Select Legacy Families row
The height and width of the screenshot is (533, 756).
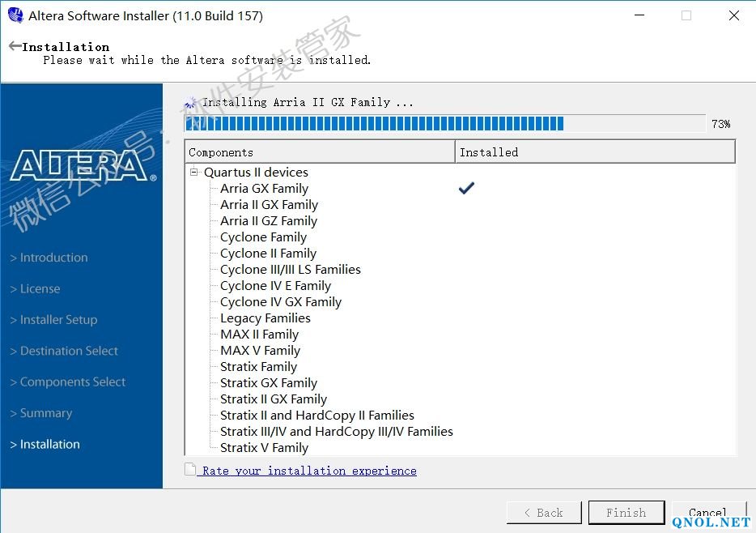click(x=265, y=318)
